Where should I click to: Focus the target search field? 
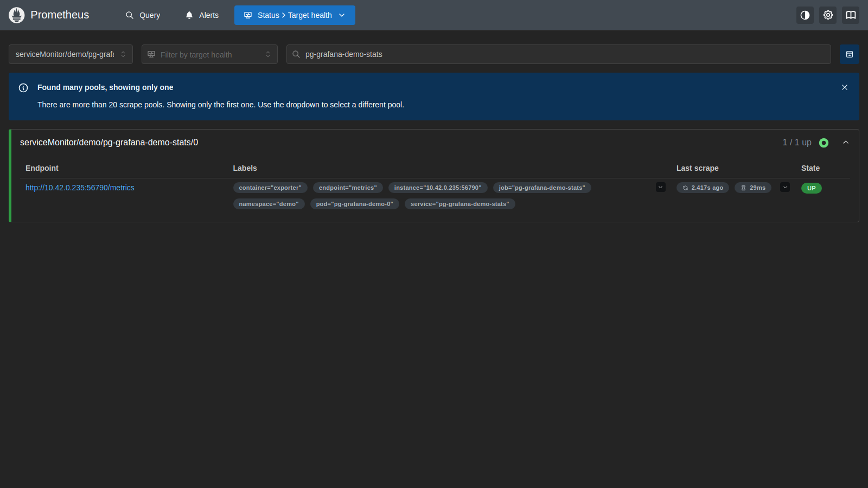pos(559,54)
